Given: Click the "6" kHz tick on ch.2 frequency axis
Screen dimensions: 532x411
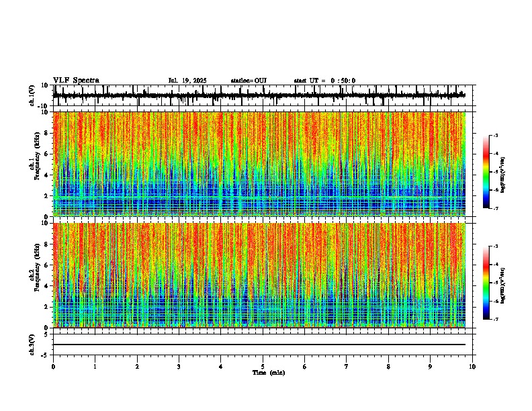Looking at the screenshot, I should (46, 265).
